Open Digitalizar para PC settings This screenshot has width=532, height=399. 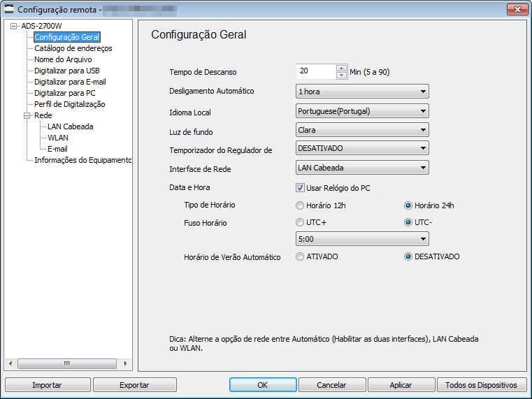[65, 93]
